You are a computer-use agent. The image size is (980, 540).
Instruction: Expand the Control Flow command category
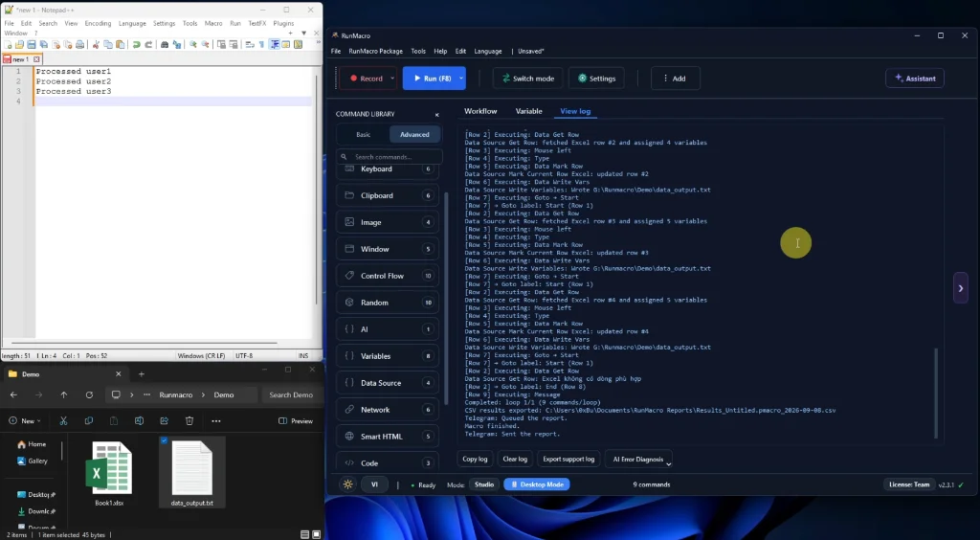(x=388, y=276)
